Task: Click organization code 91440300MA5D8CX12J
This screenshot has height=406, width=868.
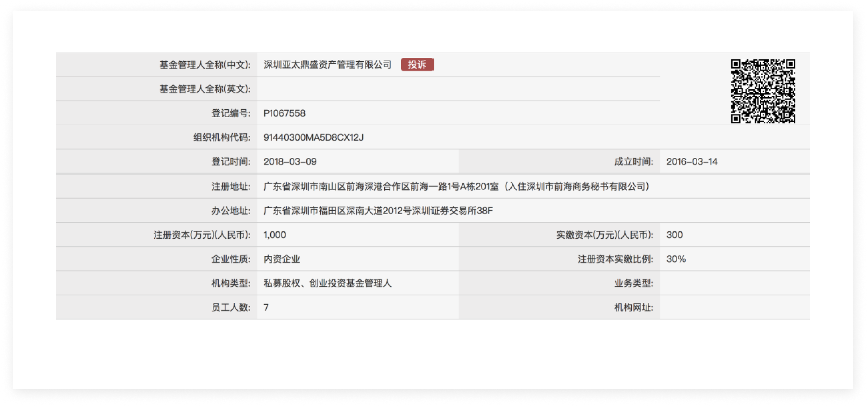Action: coord(313,138)
